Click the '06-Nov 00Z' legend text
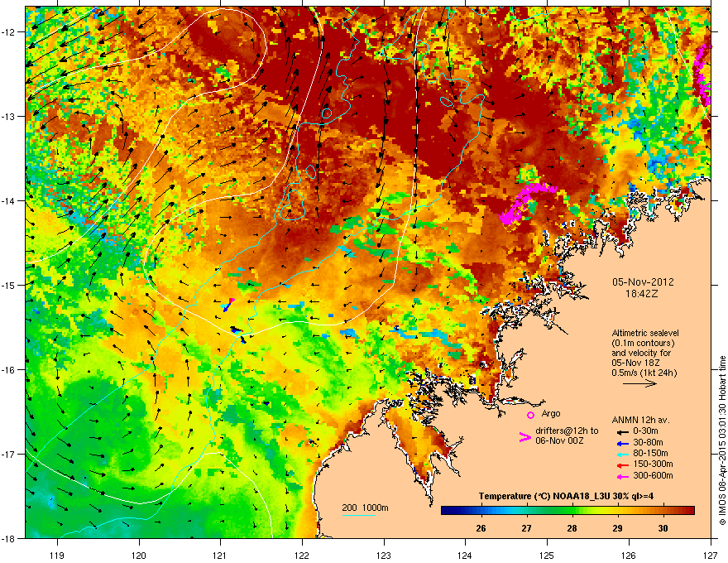This screenshot has height=563, width=728. coord(559,440)
